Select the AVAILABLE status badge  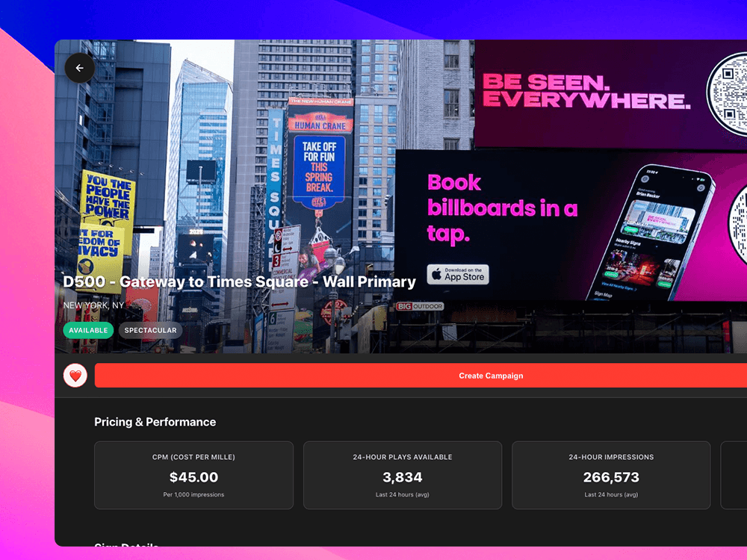click(x=88, y=331)
